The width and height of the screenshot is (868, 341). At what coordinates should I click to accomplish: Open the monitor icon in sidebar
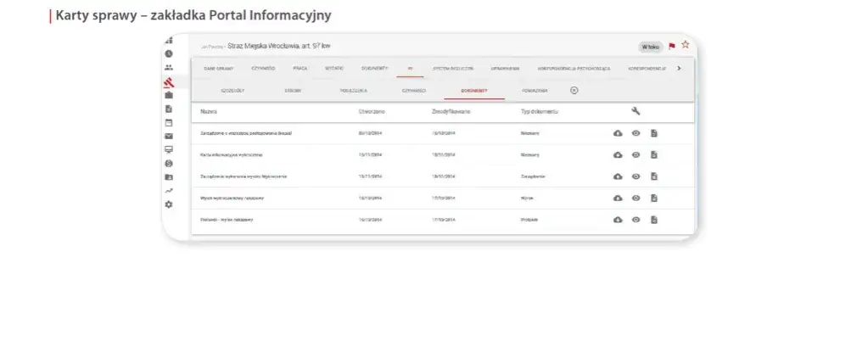169,149
